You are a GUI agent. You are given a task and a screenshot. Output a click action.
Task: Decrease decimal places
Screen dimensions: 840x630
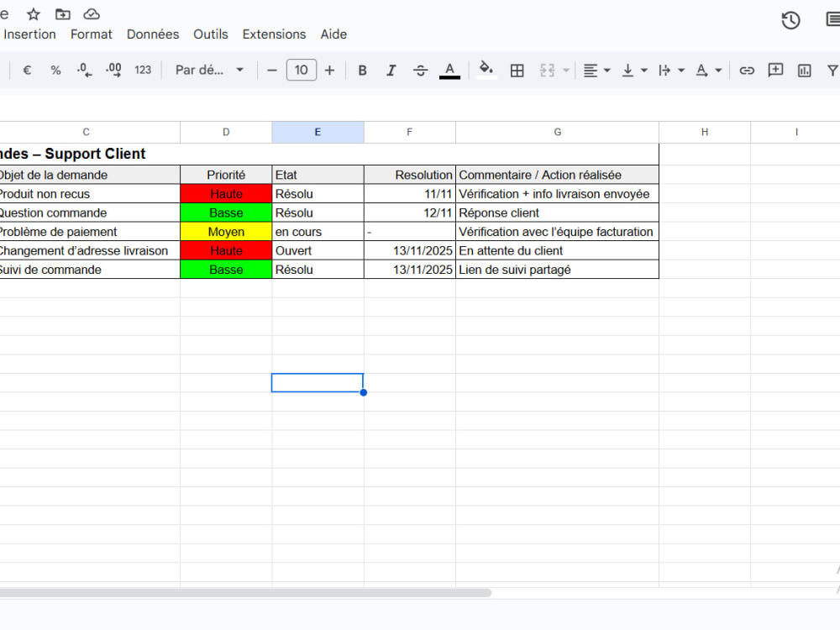pyautogui.click(x=84, y=71)
